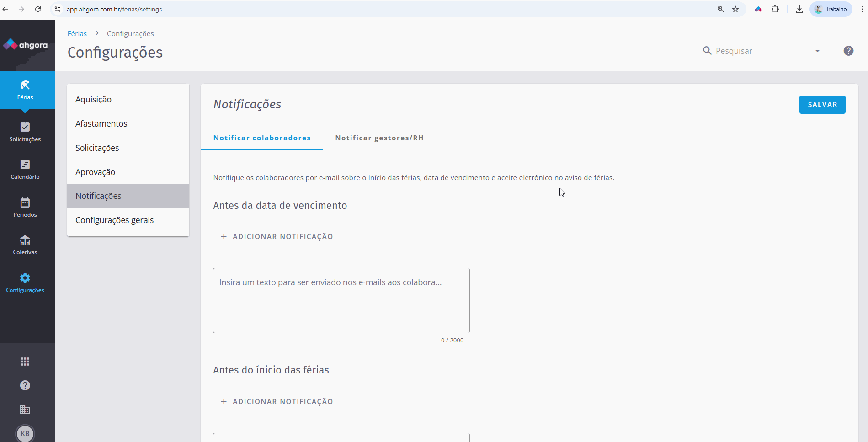Screen dimensions: 868x442
Task: Select Aprovação settings section
Action: (x=128, y=172)
